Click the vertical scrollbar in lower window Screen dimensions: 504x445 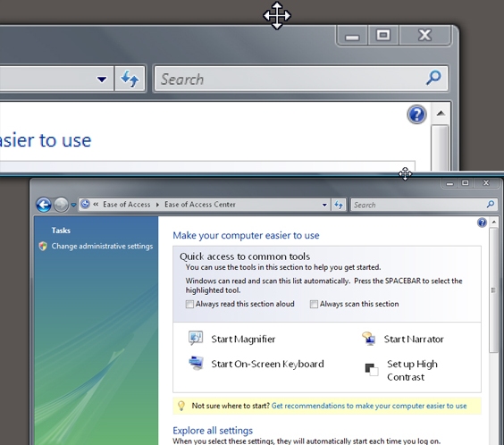[493, 331]
